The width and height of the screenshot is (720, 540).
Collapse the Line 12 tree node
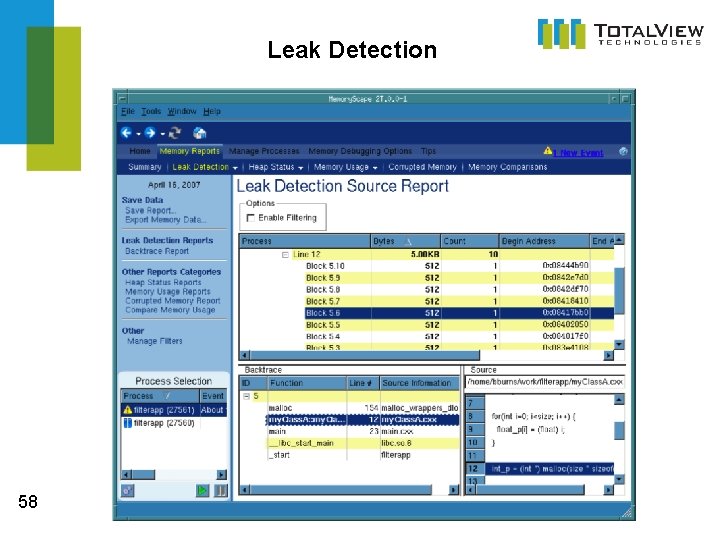285,255
